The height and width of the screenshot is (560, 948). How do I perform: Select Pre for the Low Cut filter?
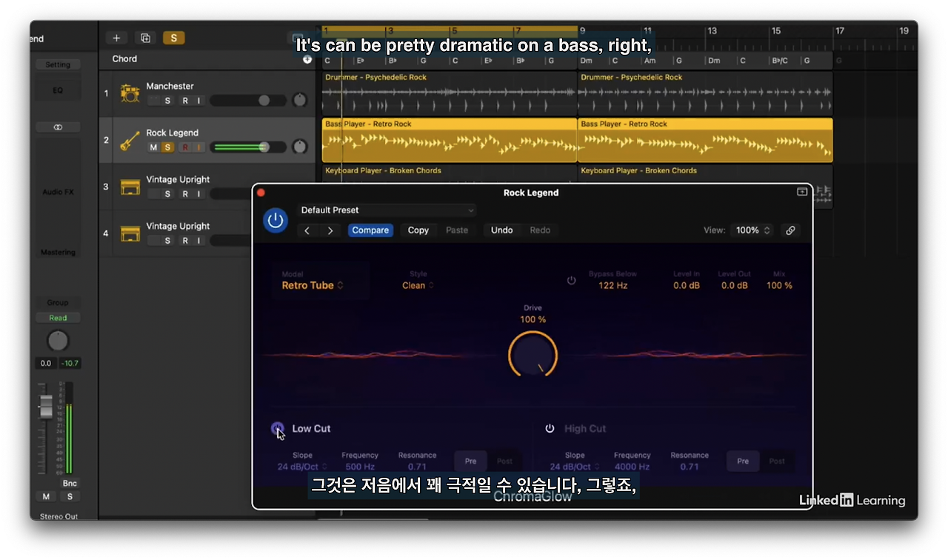coord(470,461)
